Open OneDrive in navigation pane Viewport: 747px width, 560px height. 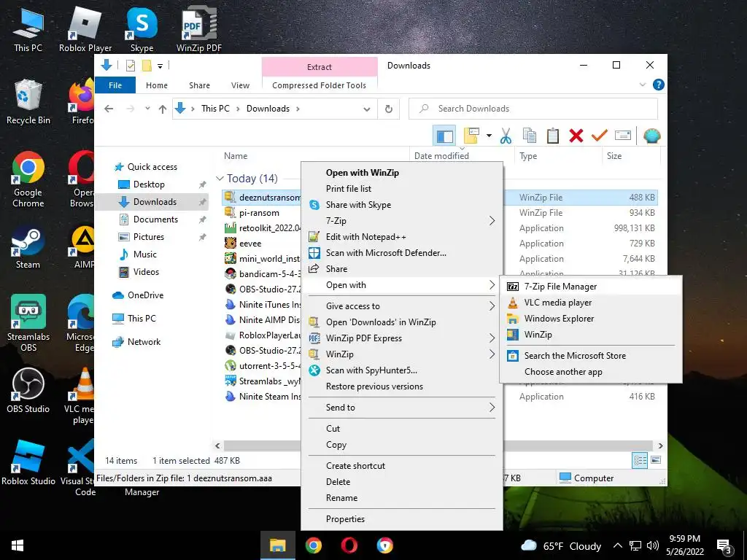(x=145, y=295)
